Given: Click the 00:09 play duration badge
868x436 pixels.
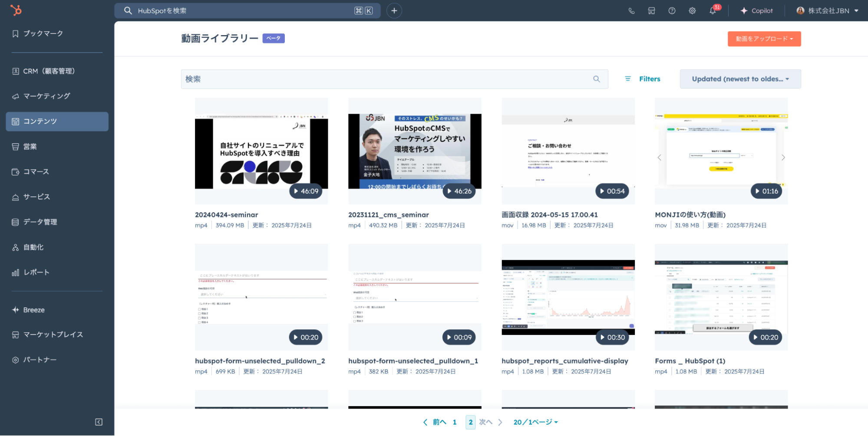Looking at the screenshot, I should pyautogui.click(x=459, y=338).
